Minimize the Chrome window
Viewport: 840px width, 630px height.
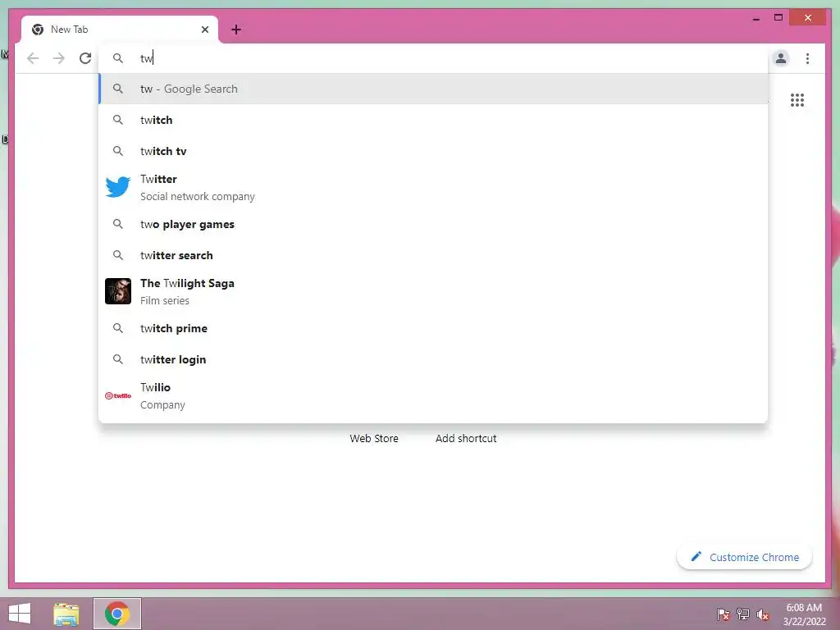coord(756,18)
